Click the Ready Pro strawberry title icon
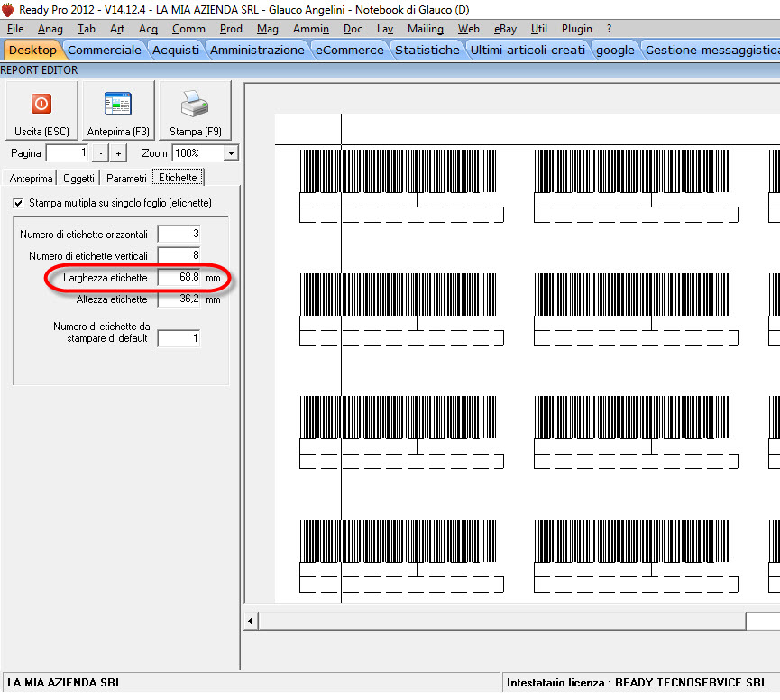 [x=7, y=9]
